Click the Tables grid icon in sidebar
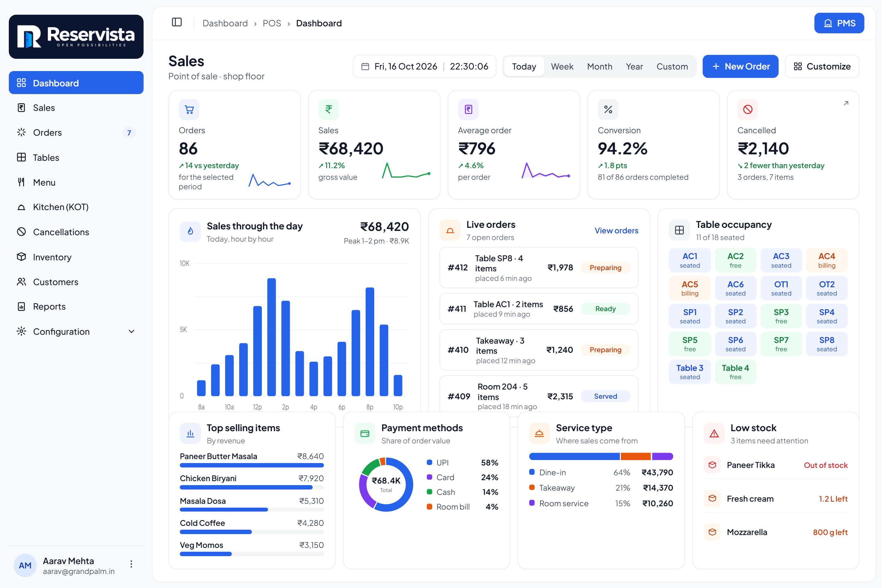Screen dimensions: 882x588 point(21,157)
